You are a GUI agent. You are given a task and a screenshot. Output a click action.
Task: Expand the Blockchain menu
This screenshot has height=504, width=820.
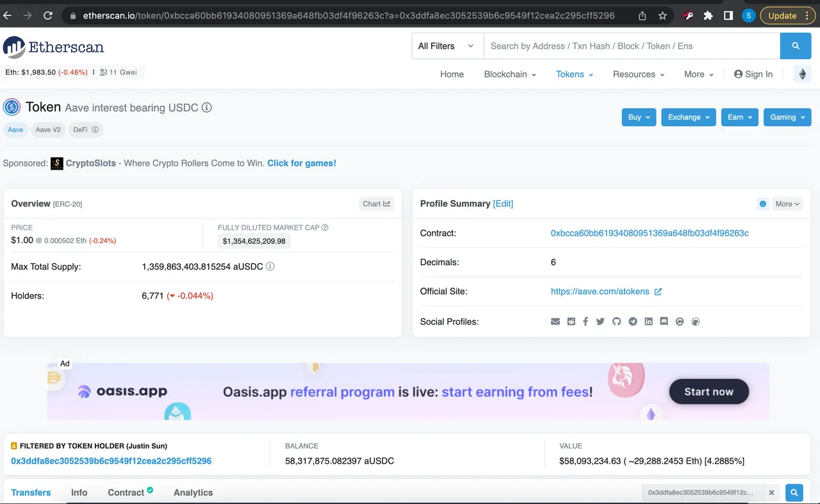[x=510, y=74]
